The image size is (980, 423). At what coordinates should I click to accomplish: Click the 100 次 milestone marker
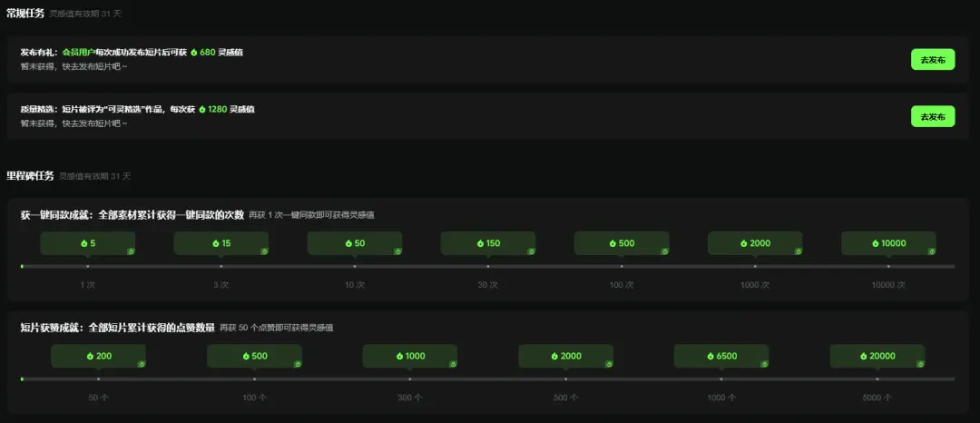coord(622,266)
